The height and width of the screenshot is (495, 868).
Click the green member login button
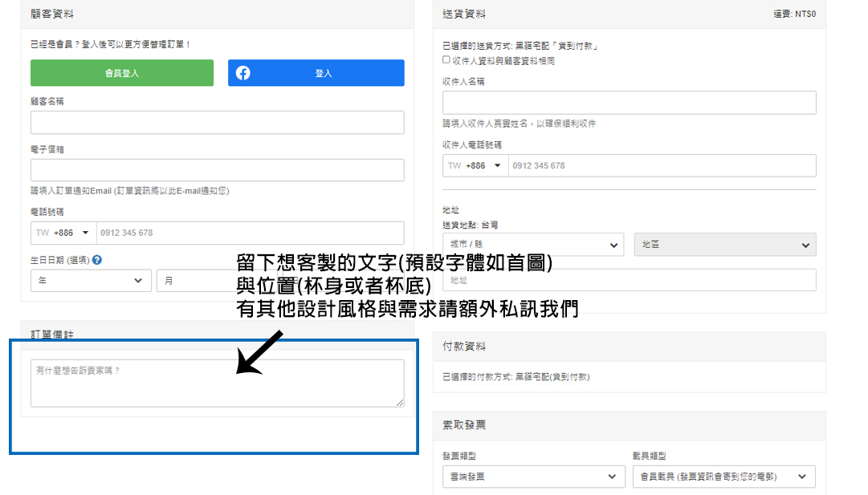122,73
